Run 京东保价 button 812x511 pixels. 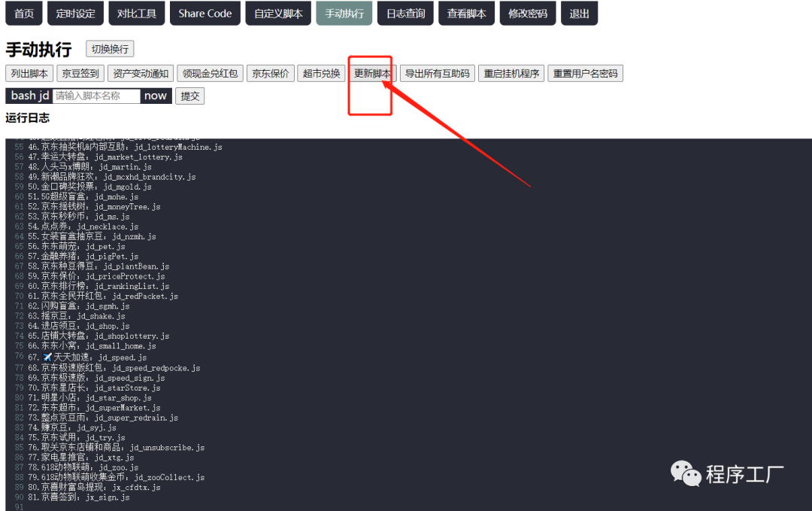point(271,74)
